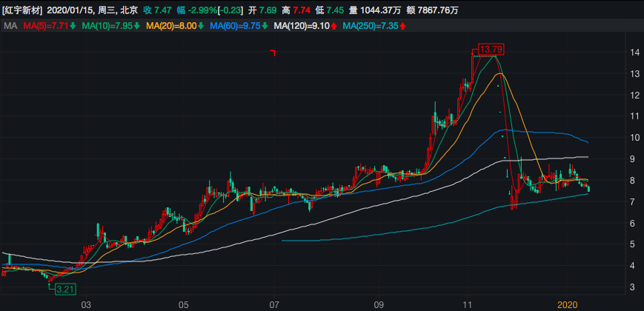
Task: Open the MA indicator settings label
Action: click(10, 27)
